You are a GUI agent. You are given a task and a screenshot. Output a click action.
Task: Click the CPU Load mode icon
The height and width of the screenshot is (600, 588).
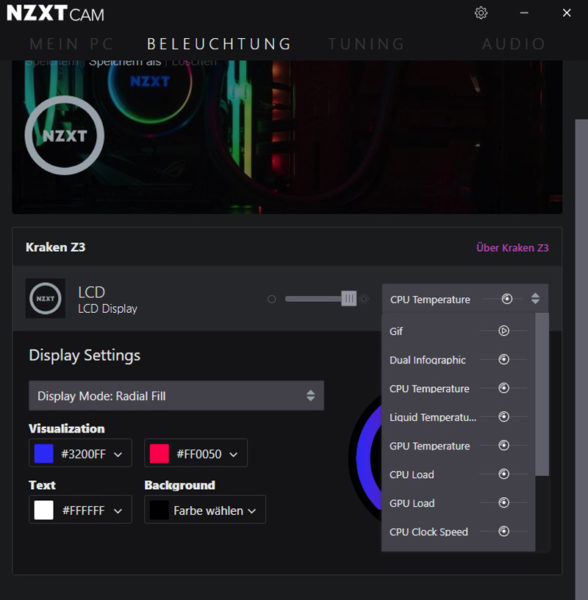tap(504, 474)
